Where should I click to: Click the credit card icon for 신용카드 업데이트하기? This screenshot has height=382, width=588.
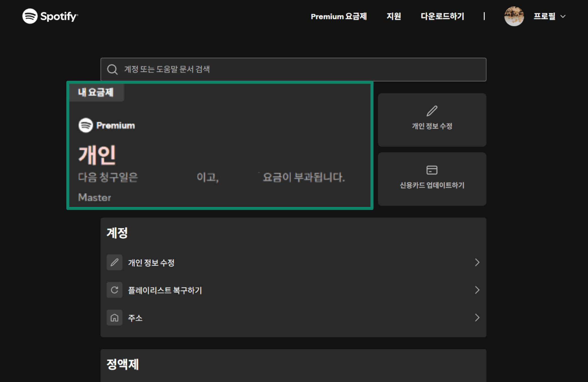[x=432, y=170]
